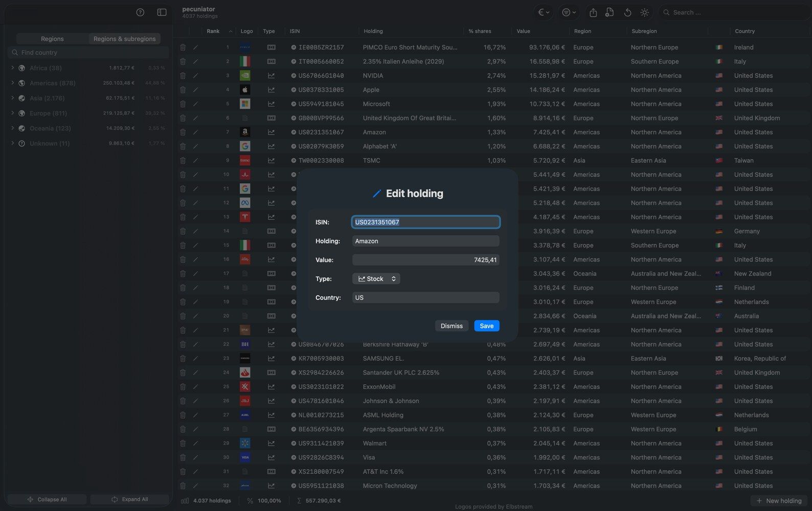Open the filter options dropdown

pyautogui.click(x=569, y=12)
